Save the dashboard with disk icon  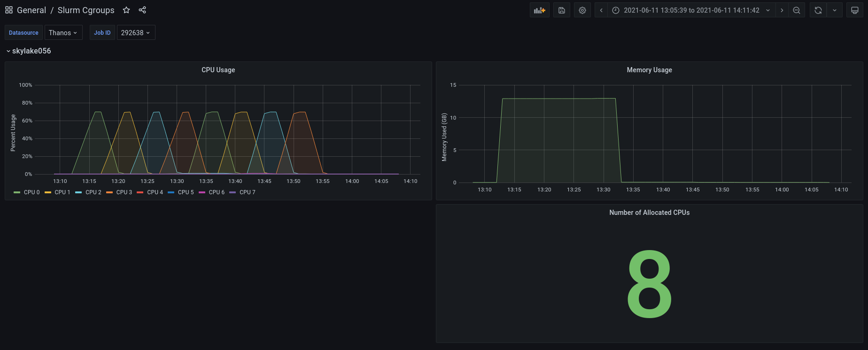561,10
